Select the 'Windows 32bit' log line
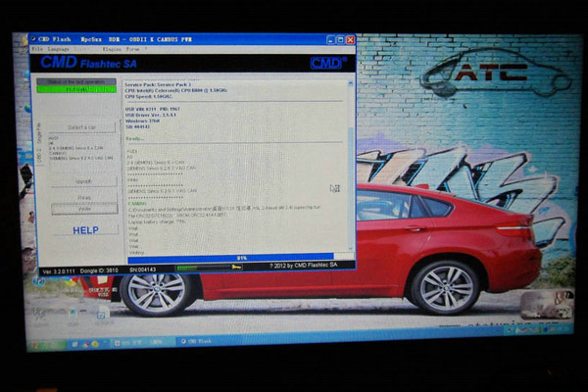Screen dimensions: 588x392 pos(142,122)
